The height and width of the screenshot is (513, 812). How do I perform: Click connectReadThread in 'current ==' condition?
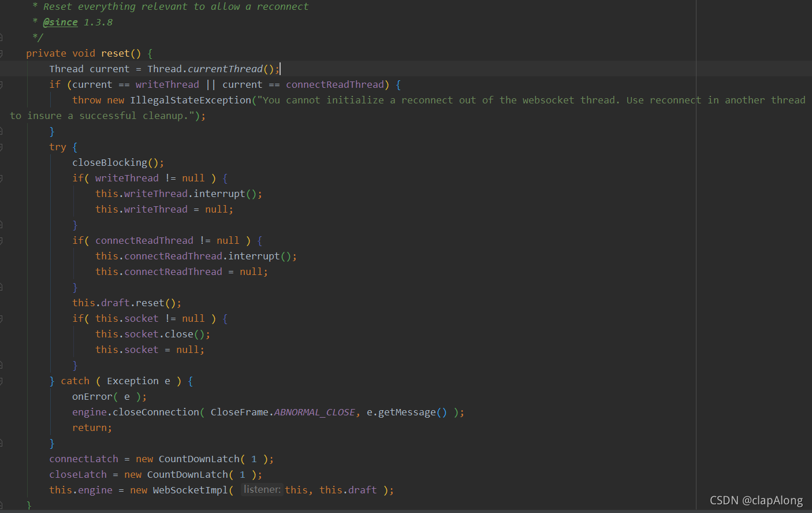pyautogui.click(x=335, y=84)
